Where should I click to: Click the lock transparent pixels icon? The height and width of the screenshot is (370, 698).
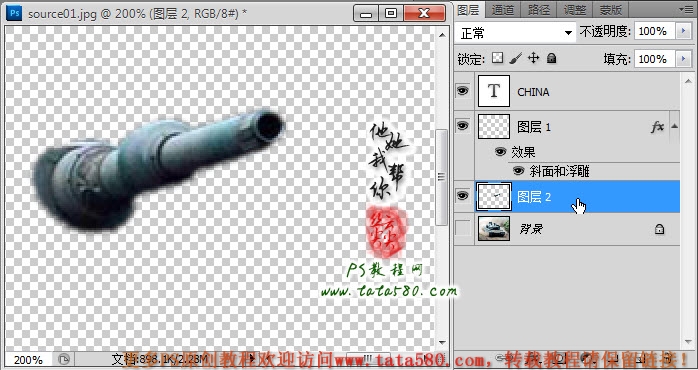click(x=498, y=58)
